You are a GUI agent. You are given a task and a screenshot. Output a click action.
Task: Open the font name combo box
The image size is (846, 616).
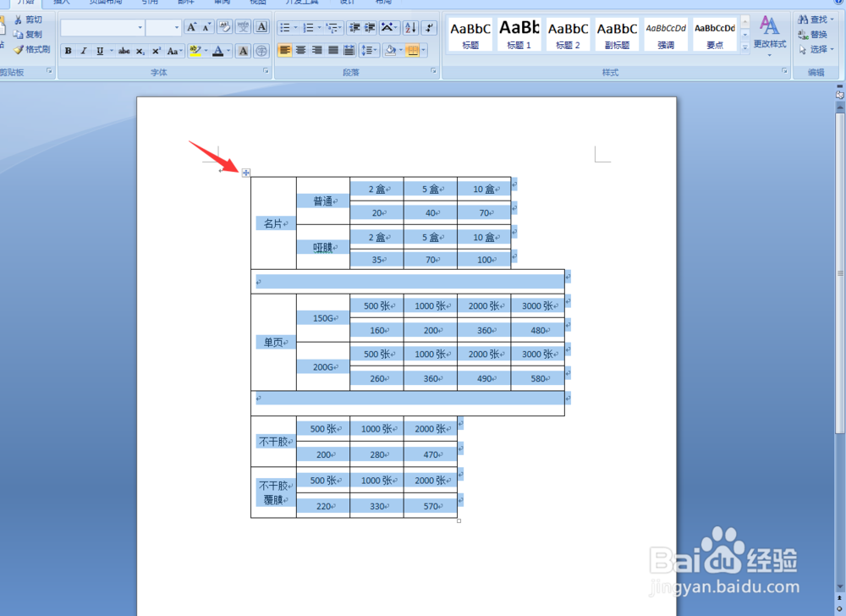[x=102, y=28]
